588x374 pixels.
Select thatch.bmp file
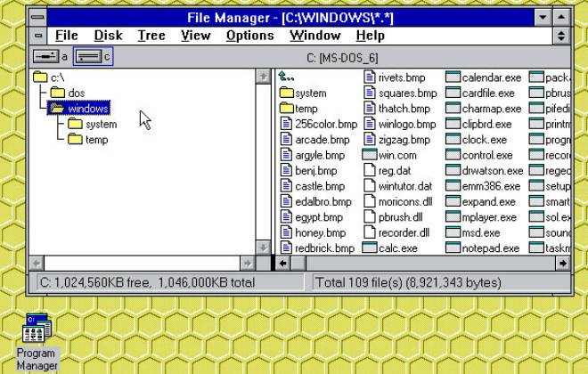396,109
